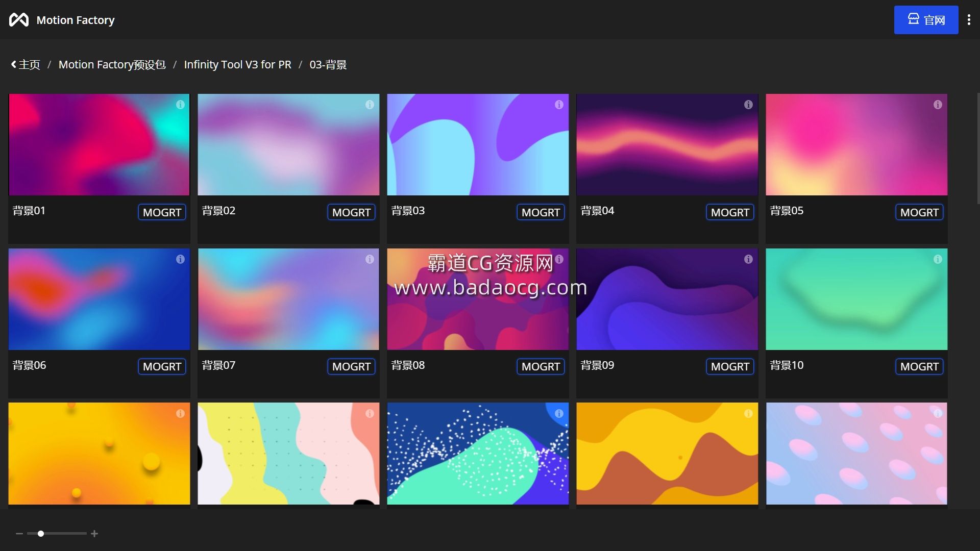This screenshot has height=551, width=980.
Task: Click the 背景01 name label
Action: pos(29,211)
